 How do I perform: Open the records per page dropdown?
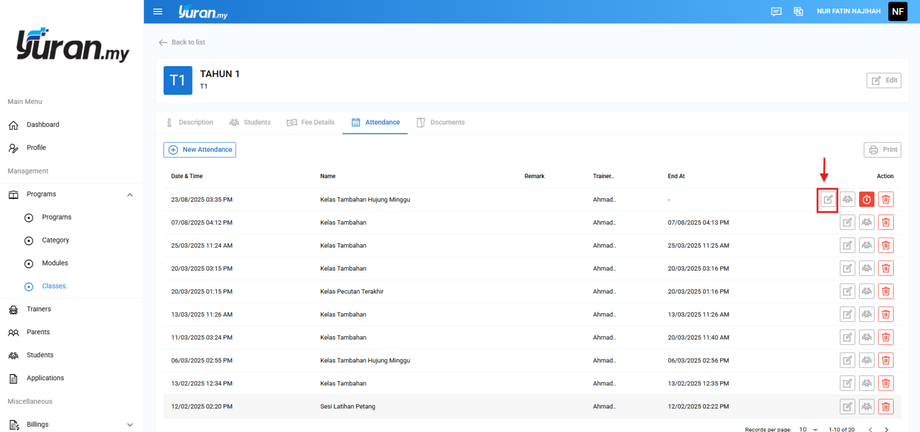[x=806, y=429]
